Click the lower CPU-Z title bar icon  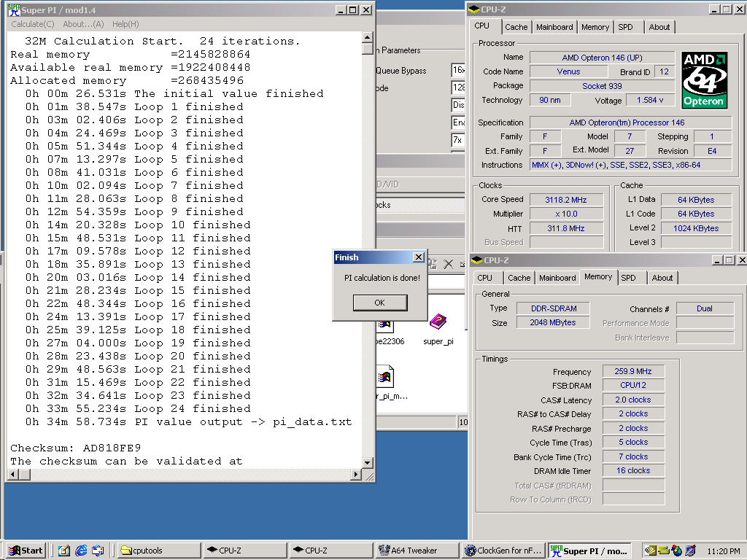pos(477,260)
